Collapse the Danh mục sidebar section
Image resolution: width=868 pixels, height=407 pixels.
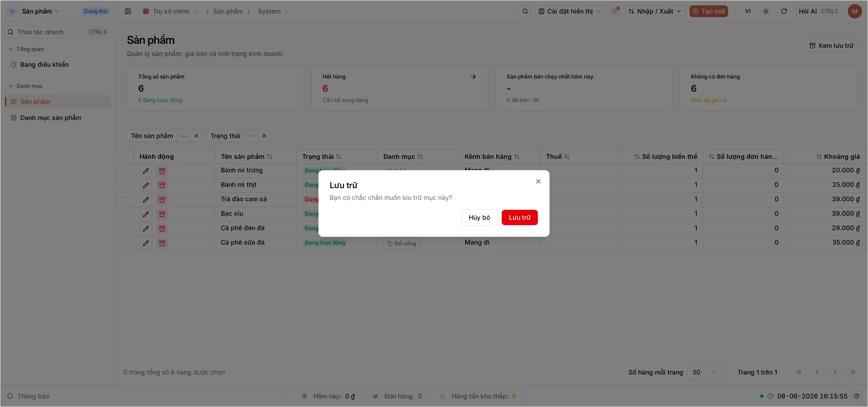coord(26,86)
